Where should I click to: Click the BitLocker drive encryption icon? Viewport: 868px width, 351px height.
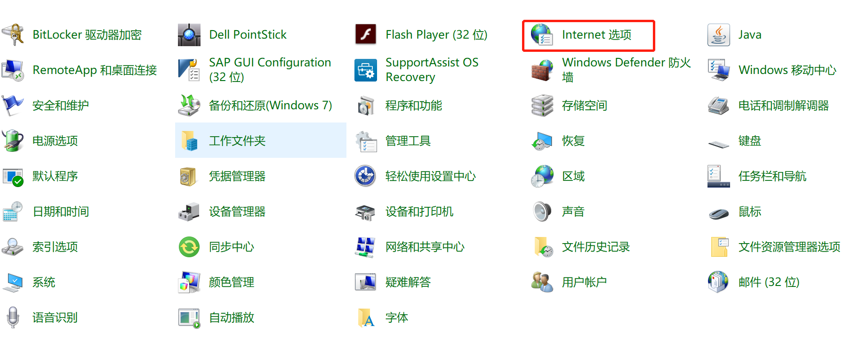tap(13, 35)
